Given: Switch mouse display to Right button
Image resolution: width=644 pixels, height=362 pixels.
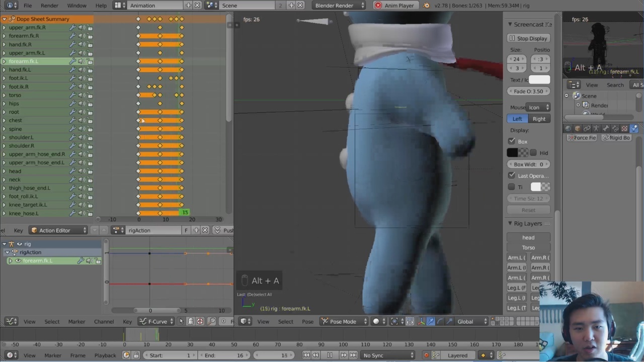Looking at the screenshot, I should (539, 119).
